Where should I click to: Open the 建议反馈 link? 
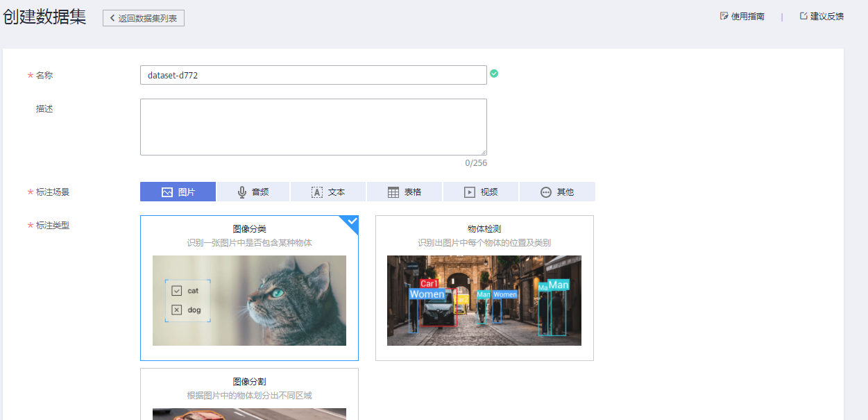(822, 16)
